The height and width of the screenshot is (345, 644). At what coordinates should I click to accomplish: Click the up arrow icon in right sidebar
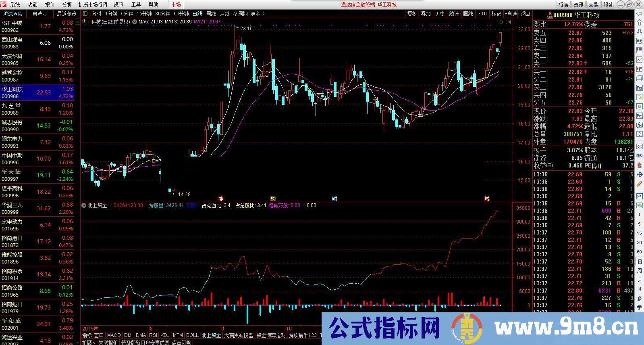(639, 22)
